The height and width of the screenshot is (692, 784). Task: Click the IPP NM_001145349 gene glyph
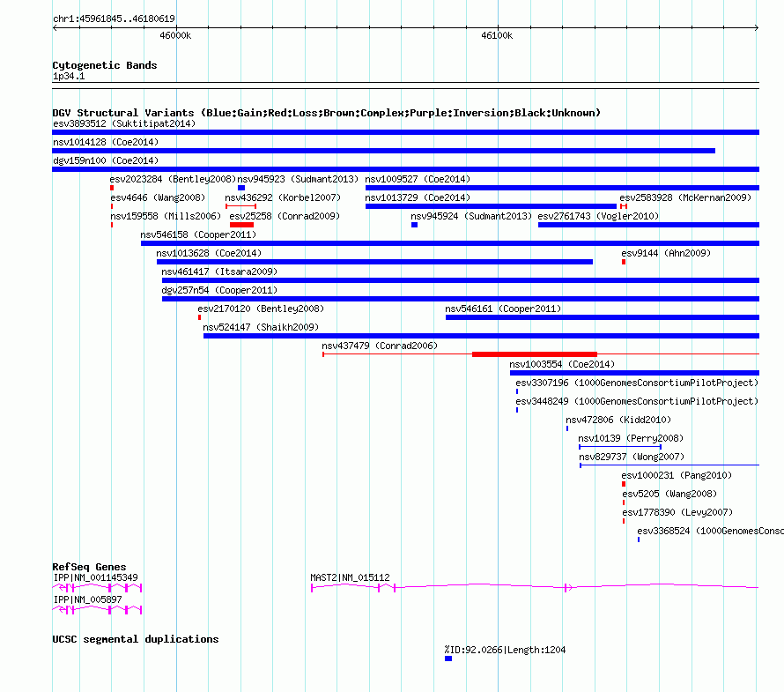point(98,588)
